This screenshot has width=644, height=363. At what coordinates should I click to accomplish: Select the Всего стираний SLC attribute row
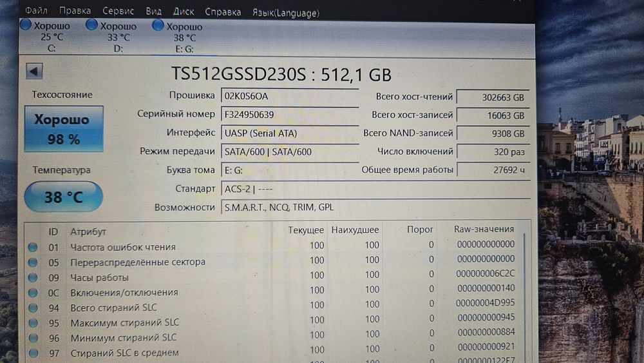coord(273,306)
